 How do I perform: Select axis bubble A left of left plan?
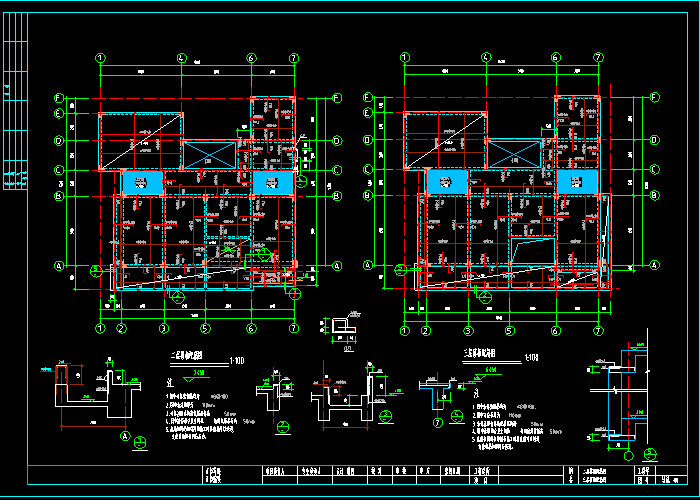pyautogui.click(x=59, y=266)
